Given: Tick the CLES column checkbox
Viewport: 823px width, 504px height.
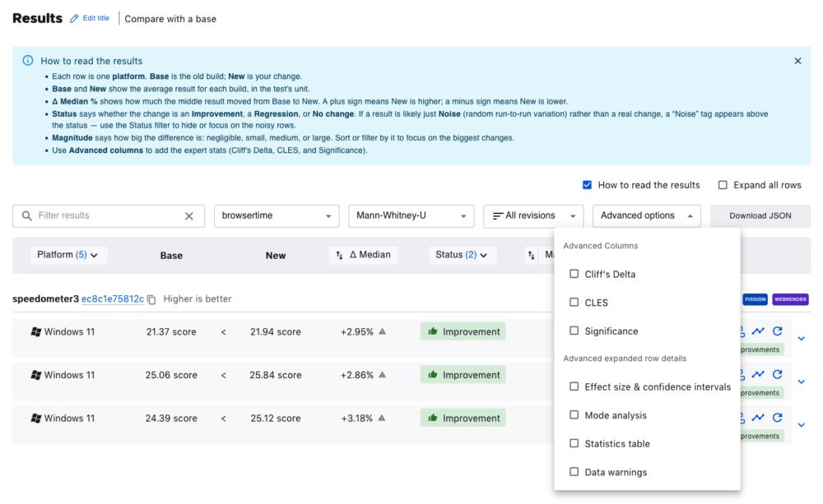Looking at the screenshot, I should click(x=574, y=302).
